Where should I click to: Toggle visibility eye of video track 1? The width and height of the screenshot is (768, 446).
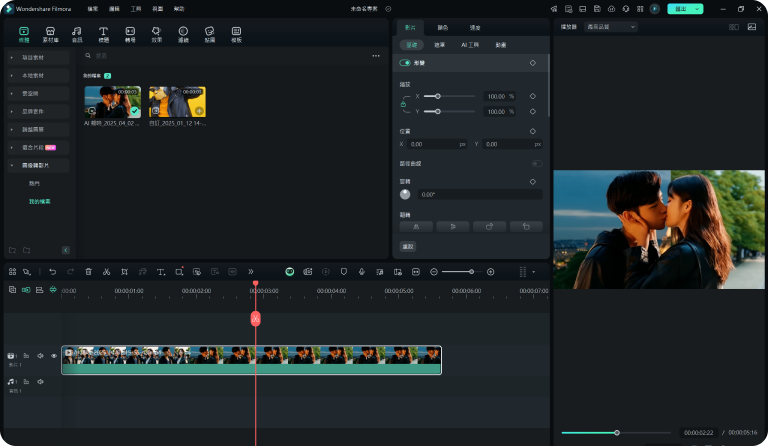[x=54, y=356]
